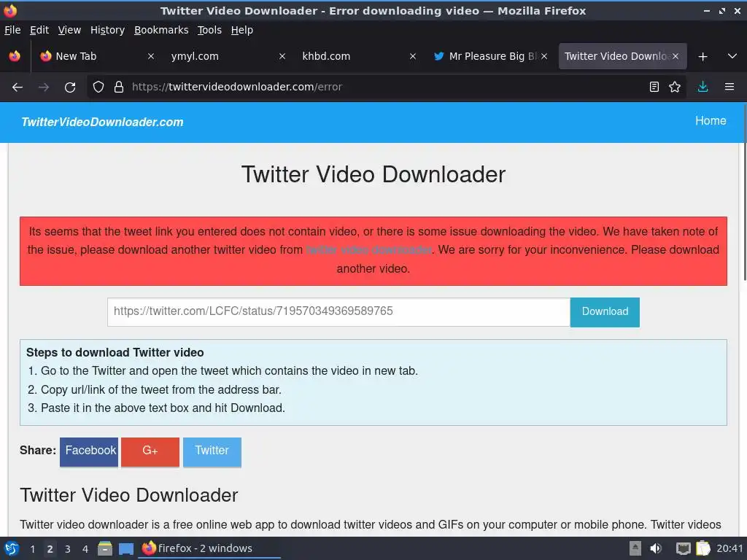Open the taskbar start menu icon
747x560 pixels.
click(12, 548)
